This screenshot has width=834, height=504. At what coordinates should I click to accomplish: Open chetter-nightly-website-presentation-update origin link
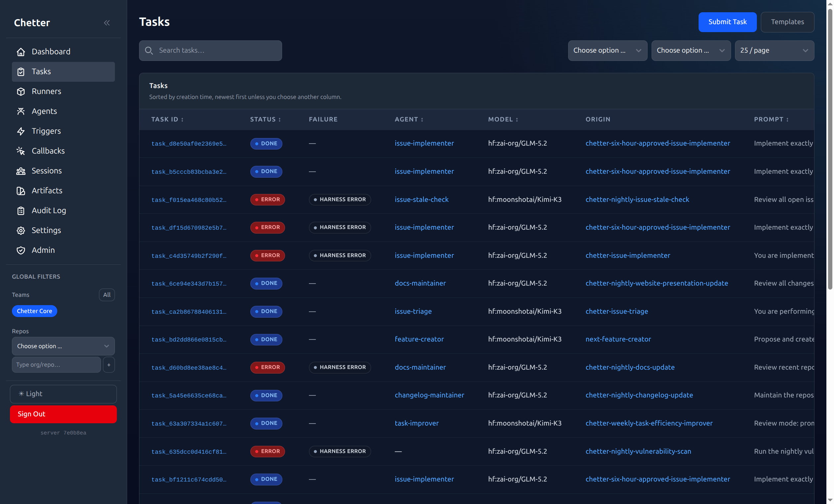pos(657,283)
